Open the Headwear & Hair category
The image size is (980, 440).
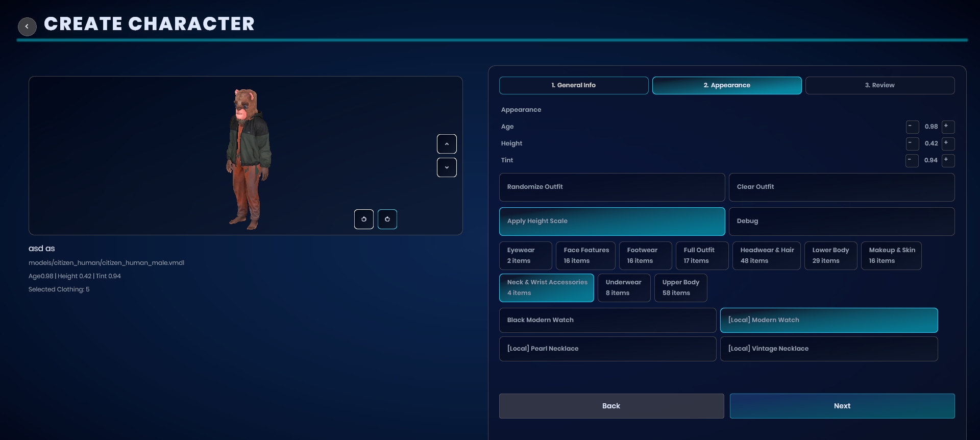pyautogui.click(x=766, y=256)
